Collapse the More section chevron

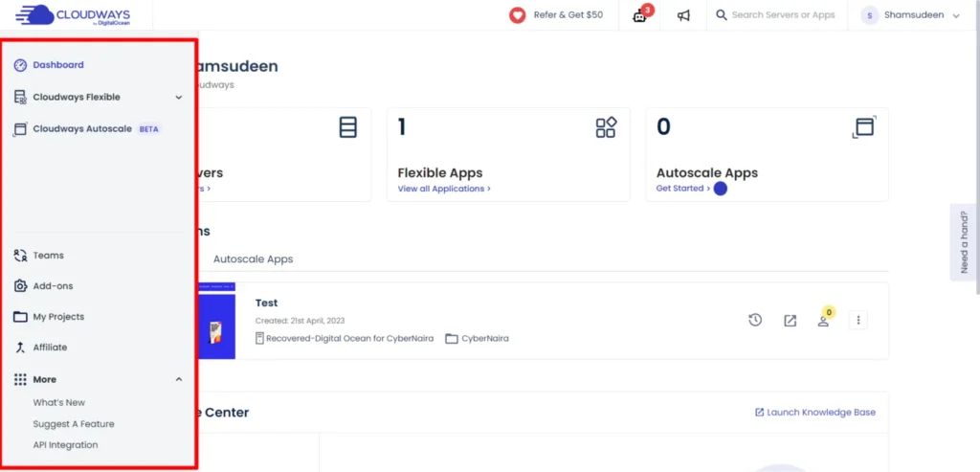pos(179,379)
